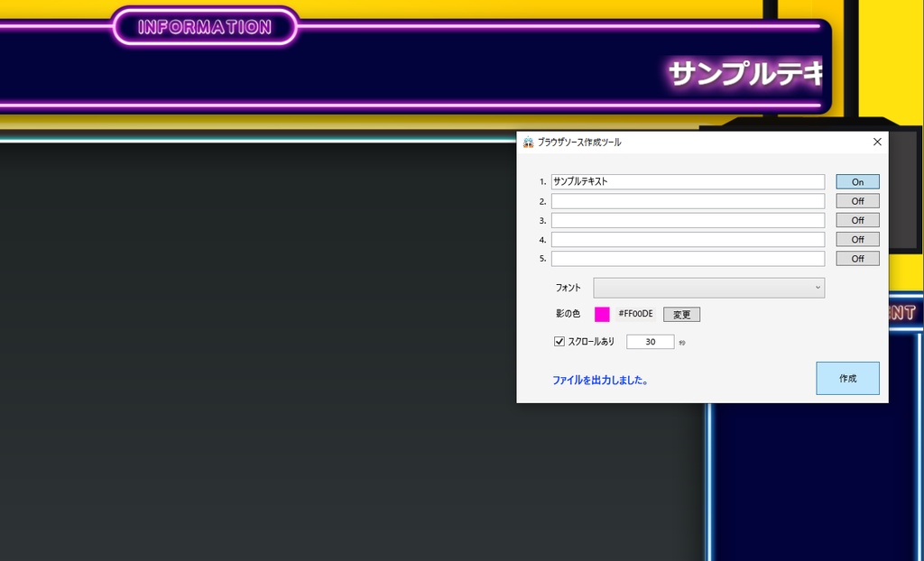Click the 変更 button to change shadow color

[x=681, y=314]
